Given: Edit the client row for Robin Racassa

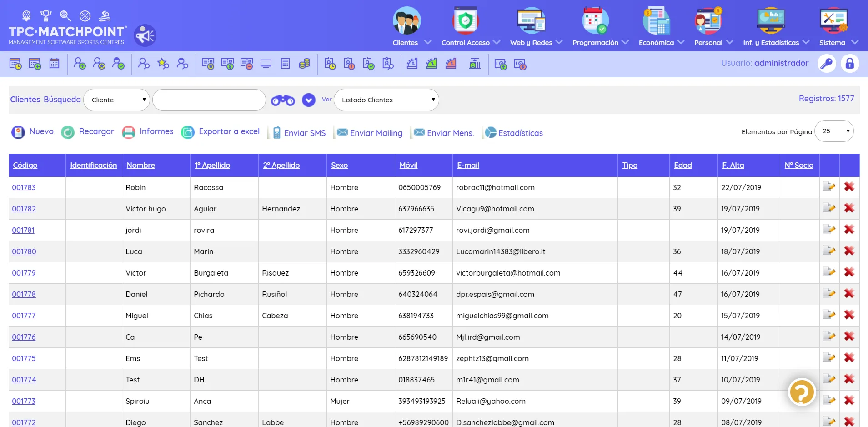Looking at the screenshot, I should coord(829,186).
